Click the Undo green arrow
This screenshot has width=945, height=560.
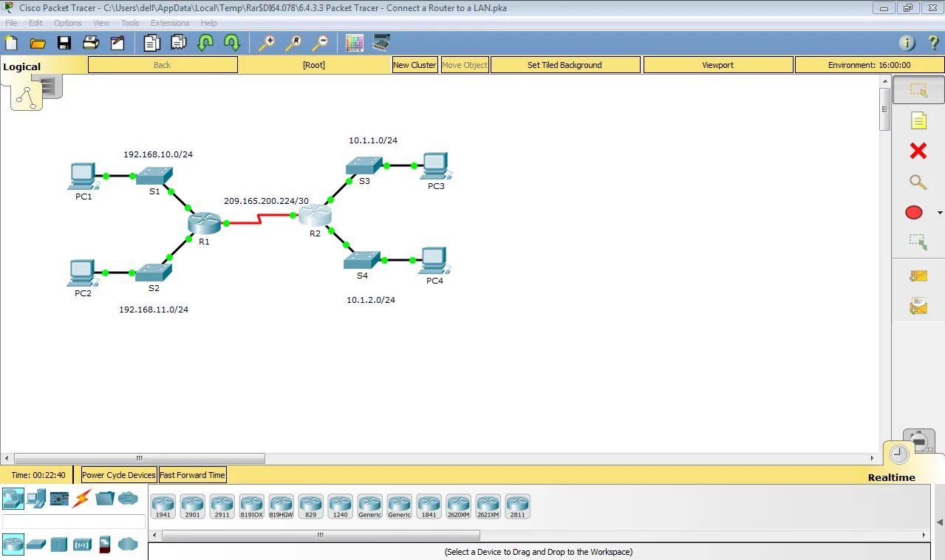click(205, 43)
